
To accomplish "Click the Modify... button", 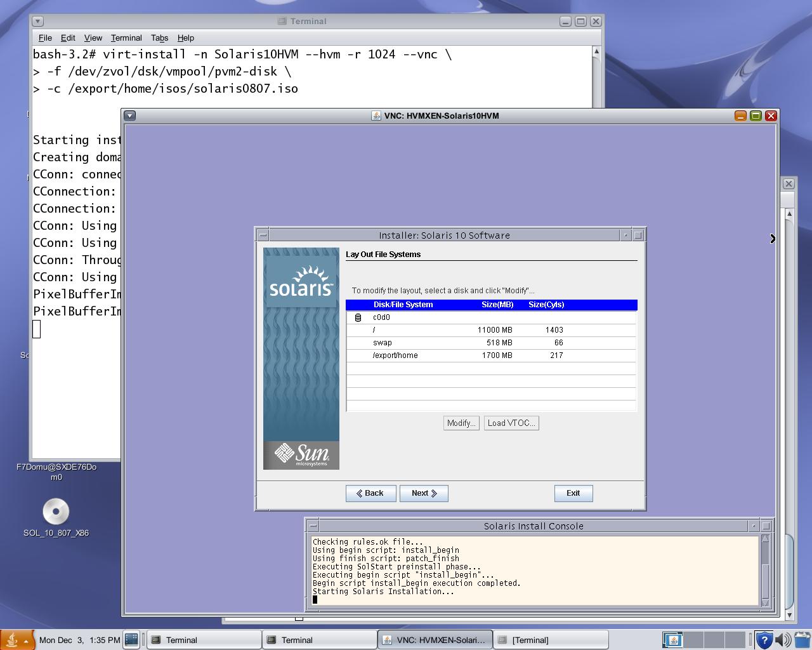I will (461, 423).
